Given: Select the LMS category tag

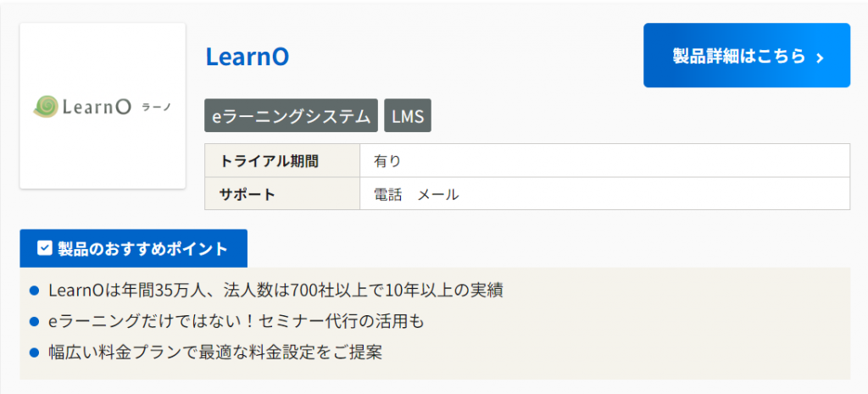Looking at the screenshot, I should (408, 116).
